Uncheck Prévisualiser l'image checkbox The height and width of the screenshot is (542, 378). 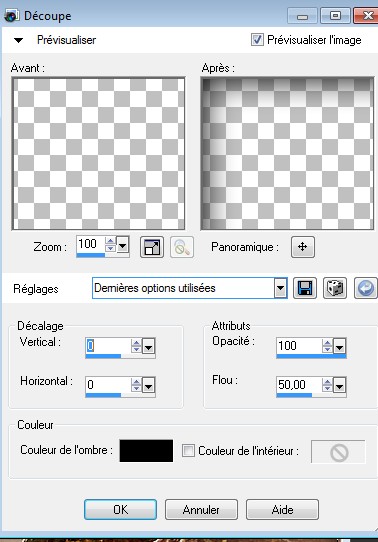[x=257, y=40]
